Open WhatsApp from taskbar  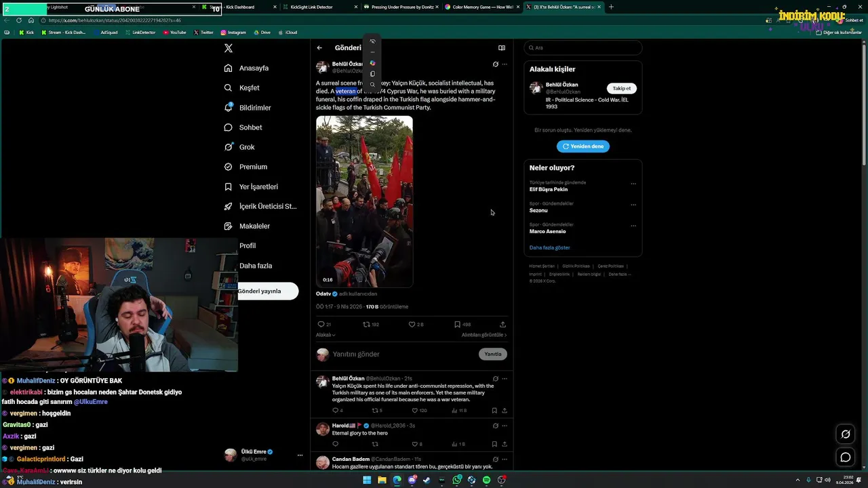click(x=457, y=480)
